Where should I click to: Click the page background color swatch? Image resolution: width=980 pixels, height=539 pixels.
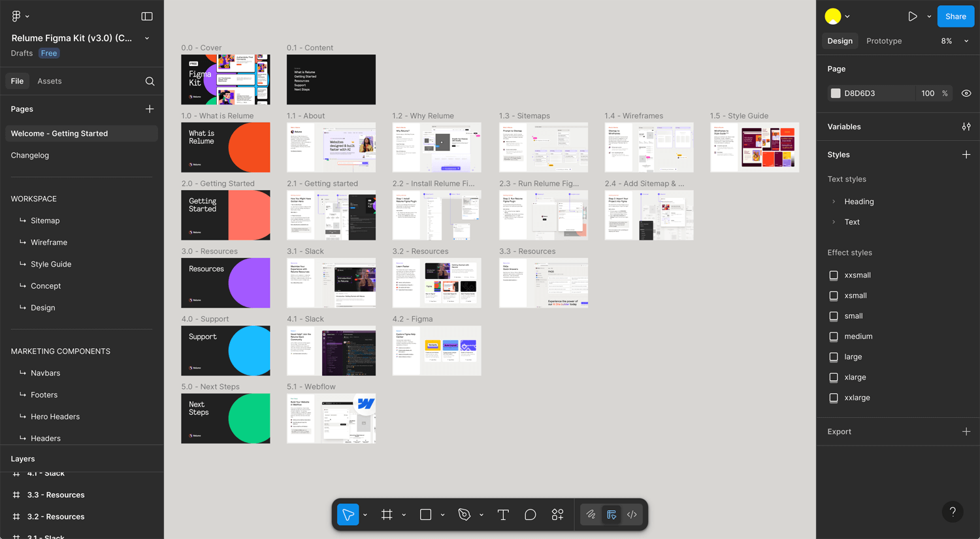click(x=836, y=93)
